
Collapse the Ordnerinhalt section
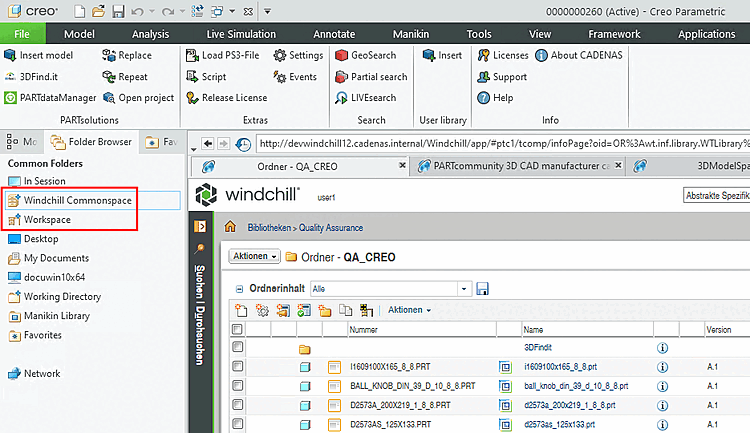(x=239, y=289)
